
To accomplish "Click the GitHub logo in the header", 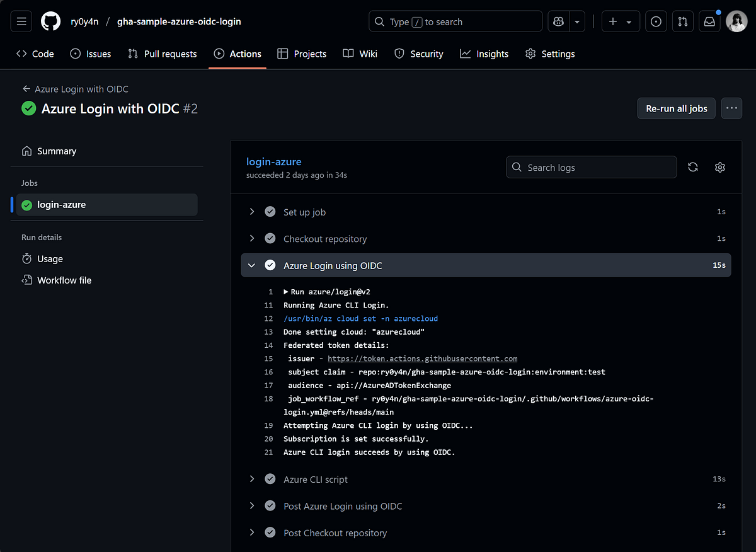I will click(50, 21).
